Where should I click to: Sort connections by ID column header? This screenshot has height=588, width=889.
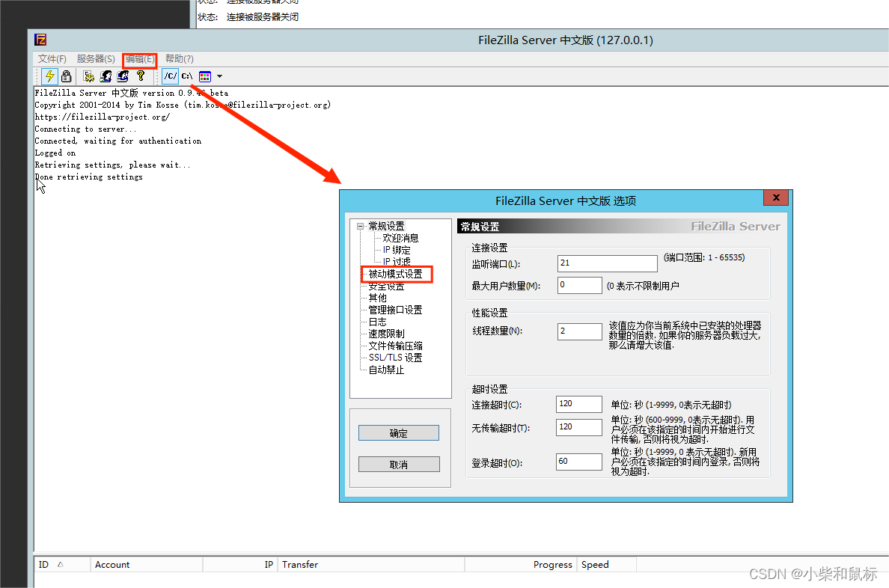coord(62,564)
